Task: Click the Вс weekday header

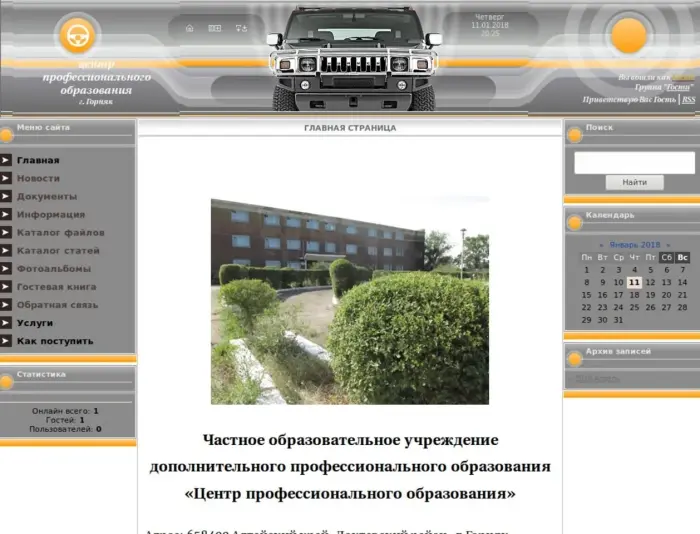Action: click(683, 257)
